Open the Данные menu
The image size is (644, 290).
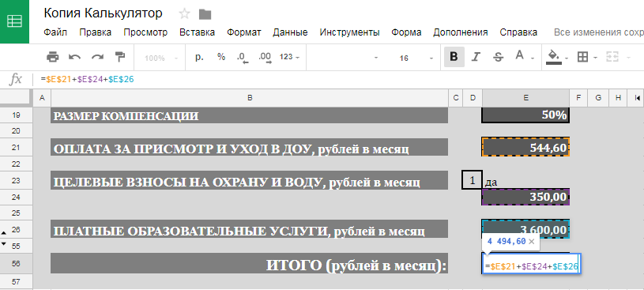coord(290,32)
